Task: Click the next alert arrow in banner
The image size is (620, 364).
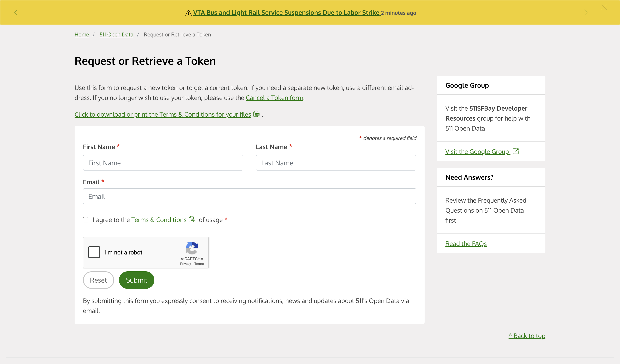Action: (x=586, y=12)
